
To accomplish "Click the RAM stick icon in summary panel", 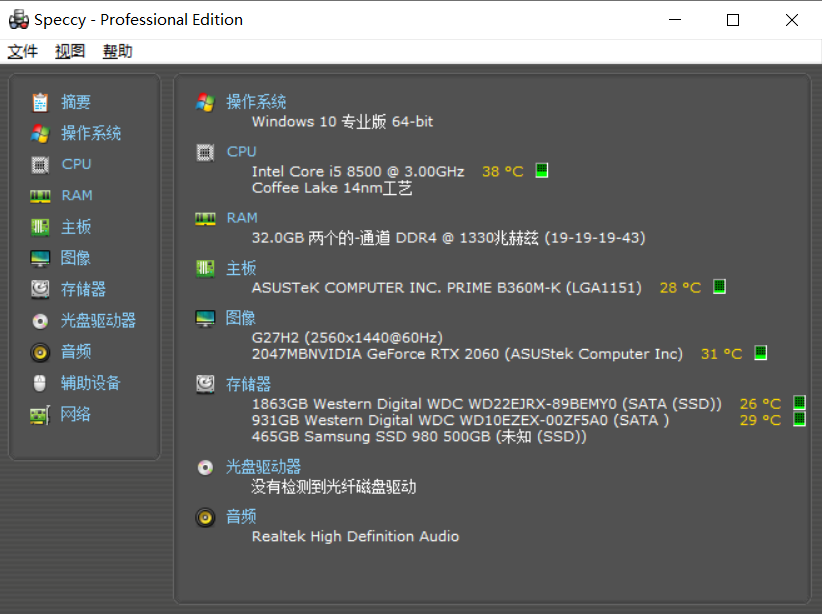I will click(x=205, y=218).
